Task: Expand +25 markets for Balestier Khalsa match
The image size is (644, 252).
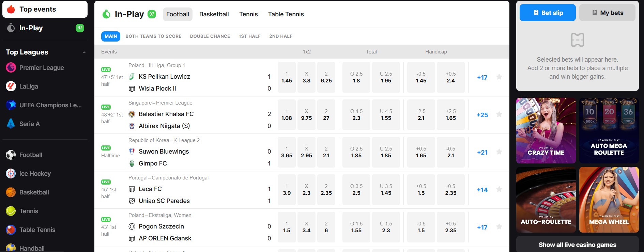Action: point(482,115)
